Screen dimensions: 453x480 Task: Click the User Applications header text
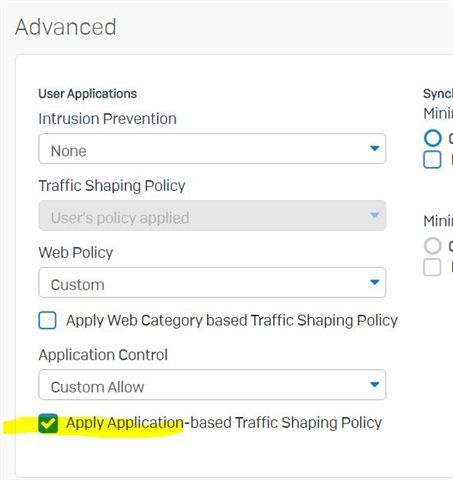click(x=88, y=94)
